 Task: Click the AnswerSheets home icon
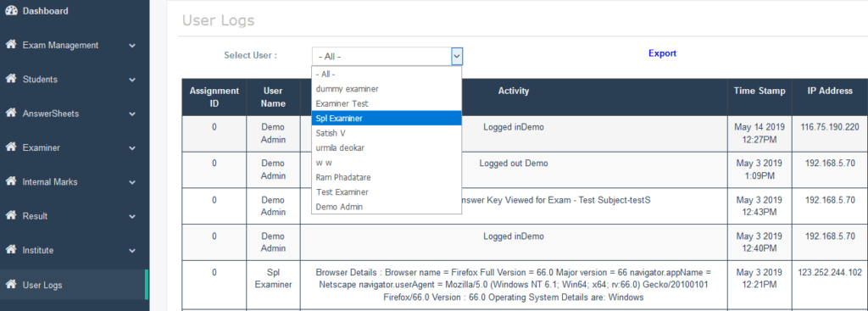10,113
